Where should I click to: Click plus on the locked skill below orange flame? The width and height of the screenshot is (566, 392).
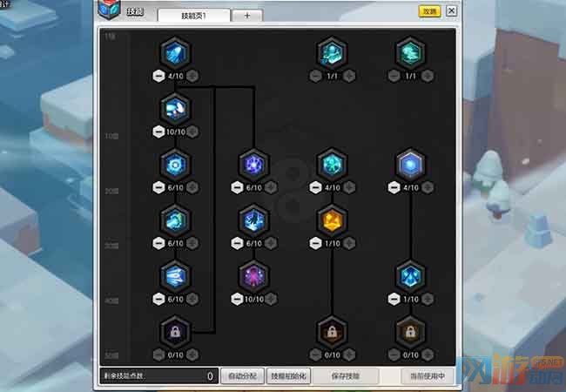coord(349,355)
